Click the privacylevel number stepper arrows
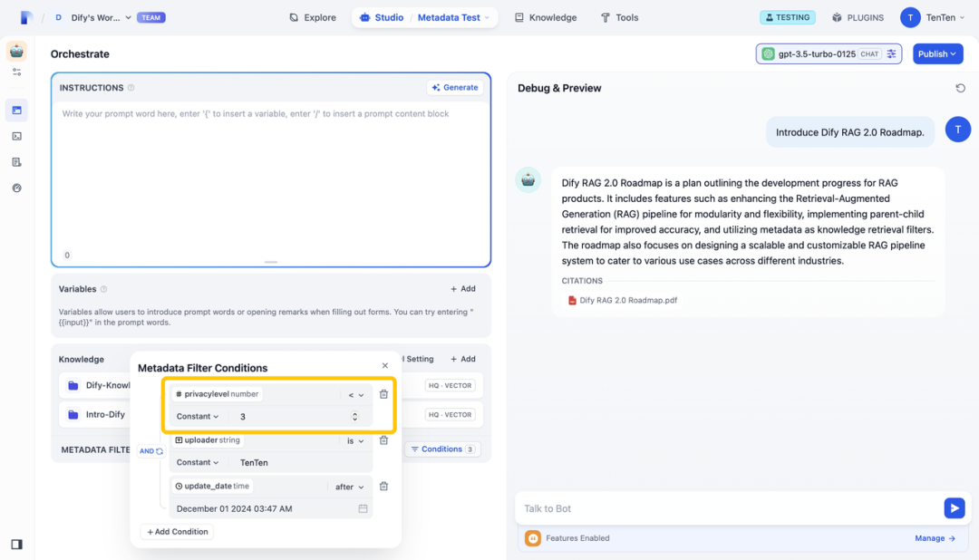The image size is (979, 560). [x=354, y=417]
